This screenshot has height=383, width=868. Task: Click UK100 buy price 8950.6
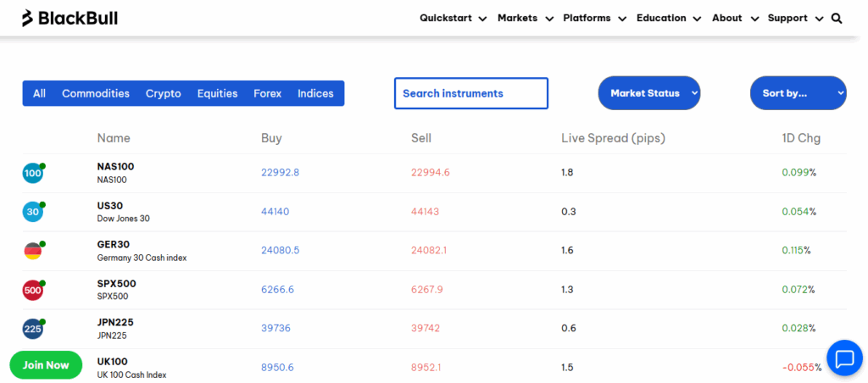[277, 368]
